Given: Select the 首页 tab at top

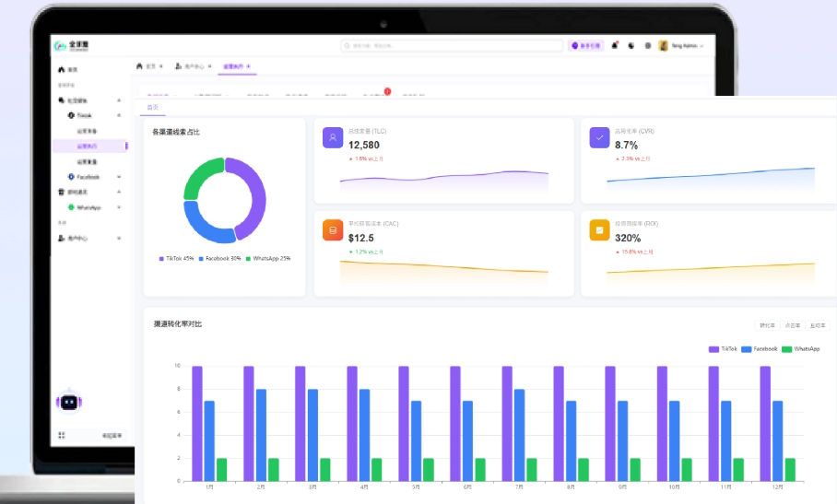Looking at the screenshot, I should click(x=149, y=66).
